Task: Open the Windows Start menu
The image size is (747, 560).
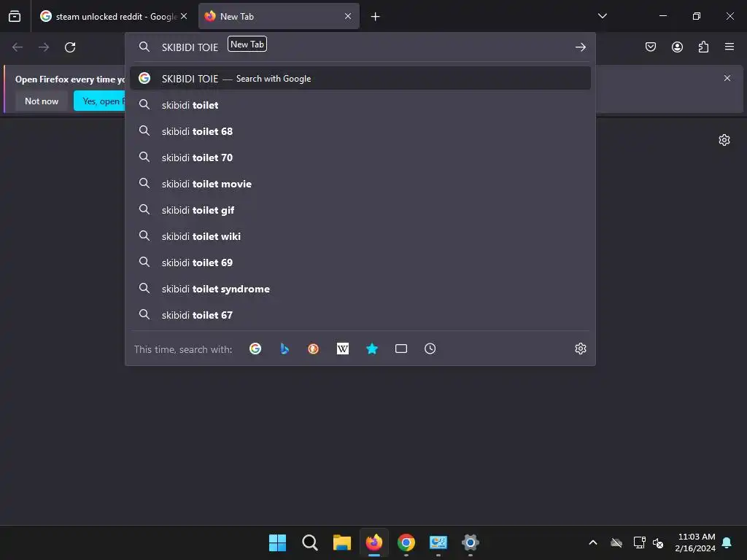Action: (x=277, y=542)
